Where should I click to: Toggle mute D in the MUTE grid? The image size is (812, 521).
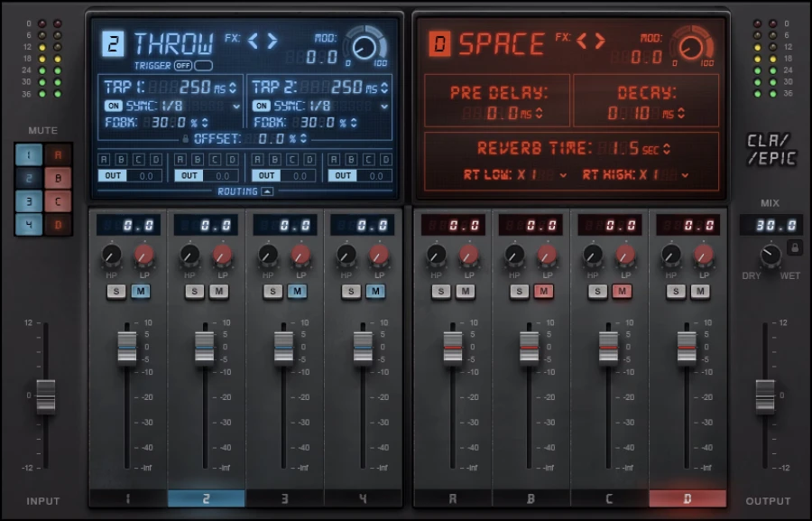pos(58,225)
